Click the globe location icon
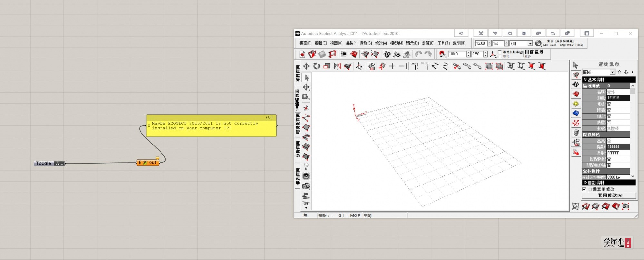Image resolution: width=644 pixels, height=260 pixels. (x=538, y=43)
